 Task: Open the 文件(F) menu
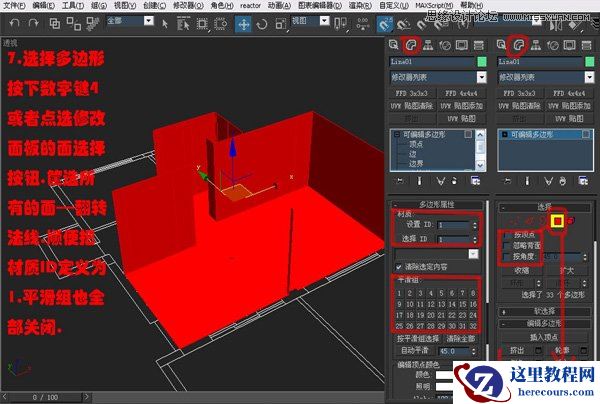pos(14,6)
